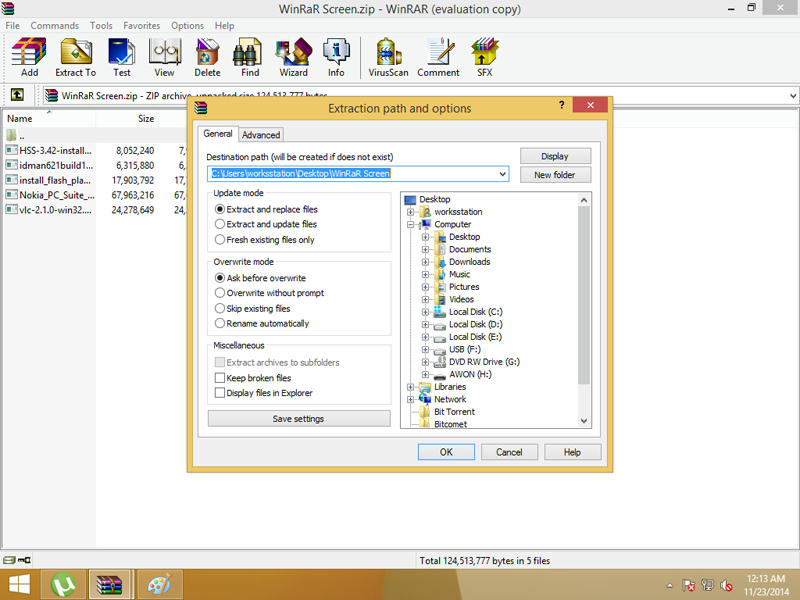Open the Tools menu

[x=101, y=26]
